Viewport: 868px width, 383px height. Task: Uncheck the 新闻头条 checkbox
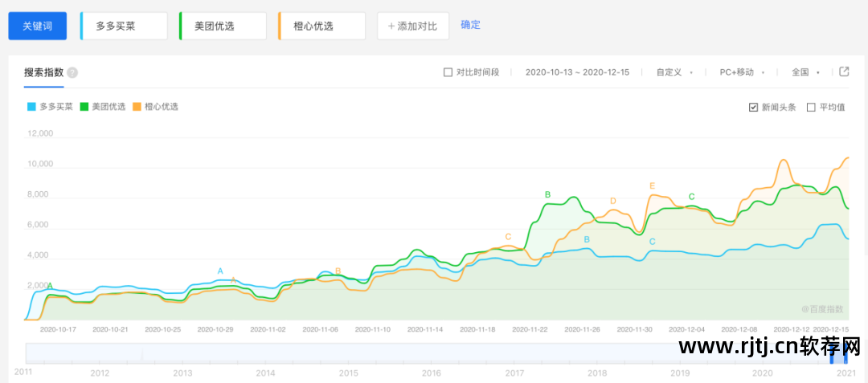point(753,108)
